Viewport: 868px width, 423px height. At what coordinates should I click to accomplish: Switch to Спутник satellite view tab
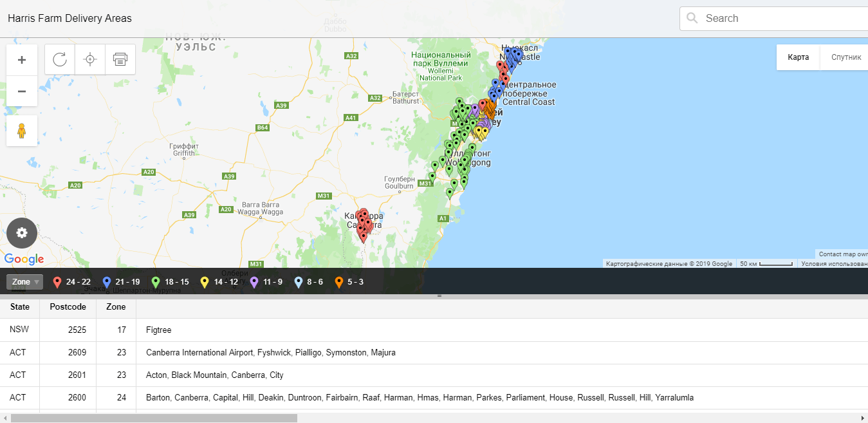pyautogui.click(x=845, y=57)
